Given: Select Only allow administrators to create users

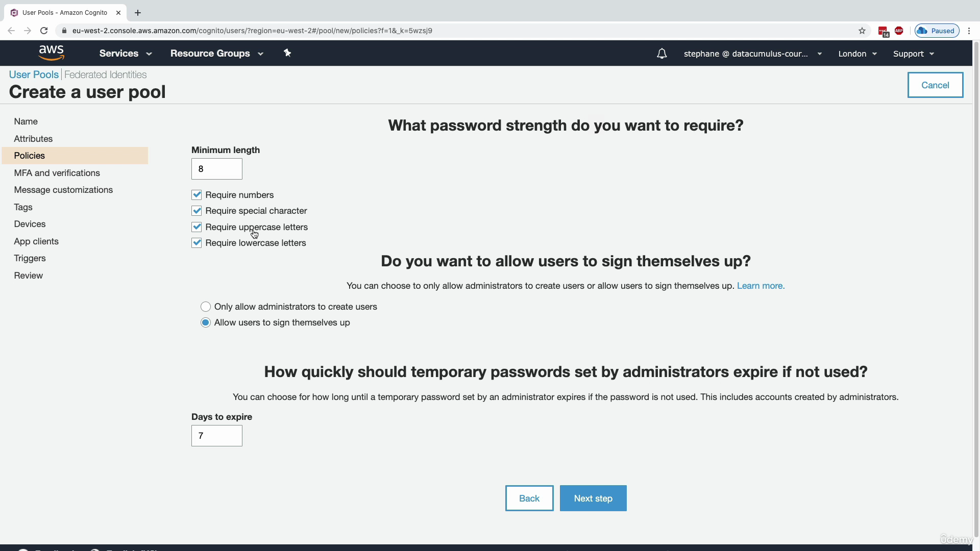Looking at the screenshot, I should [206, 307].
